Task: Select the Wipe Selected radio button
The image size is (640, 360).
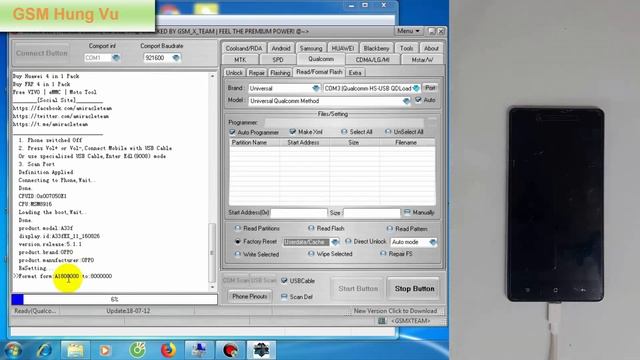Action: (x=311, y=253)
